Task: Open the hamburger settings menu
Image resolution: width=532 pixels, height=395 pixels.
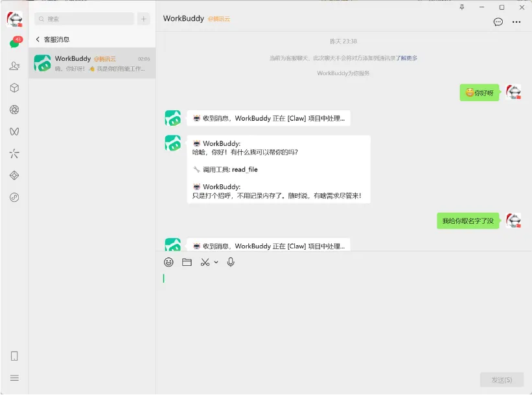Action: point(14,378)
